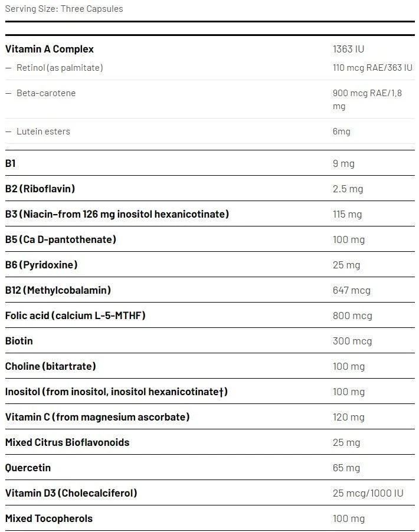Click Folic acid (calcium L-5-MTHF) row
419x532 pixels.
point(210,315)
